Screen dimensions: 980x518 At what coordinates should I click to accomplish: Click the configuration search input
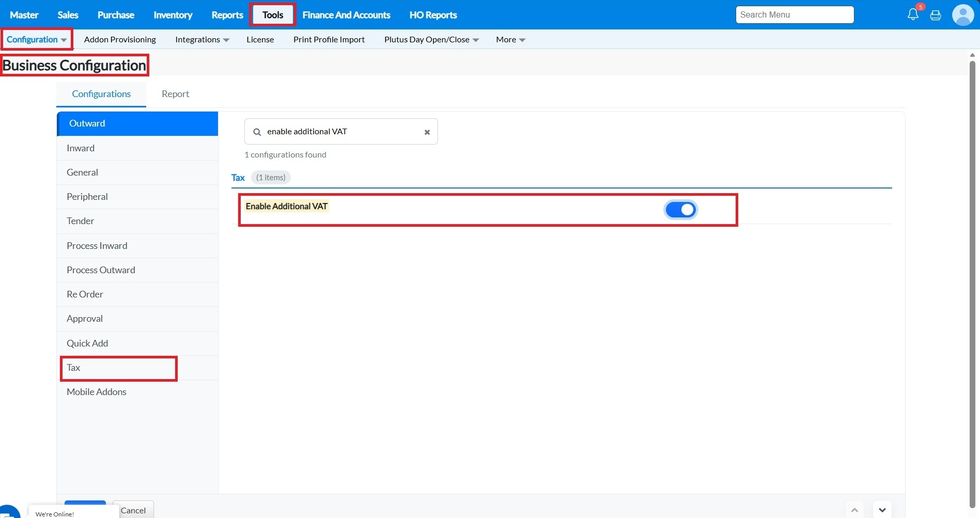[x=341, y=132]
